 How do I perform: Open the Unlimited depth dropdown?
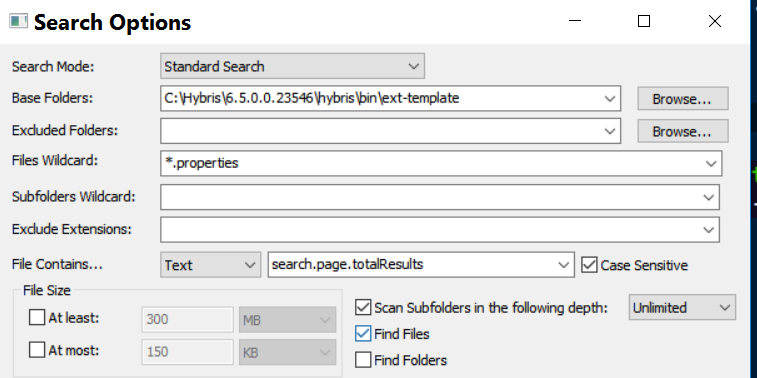(682, 308)
